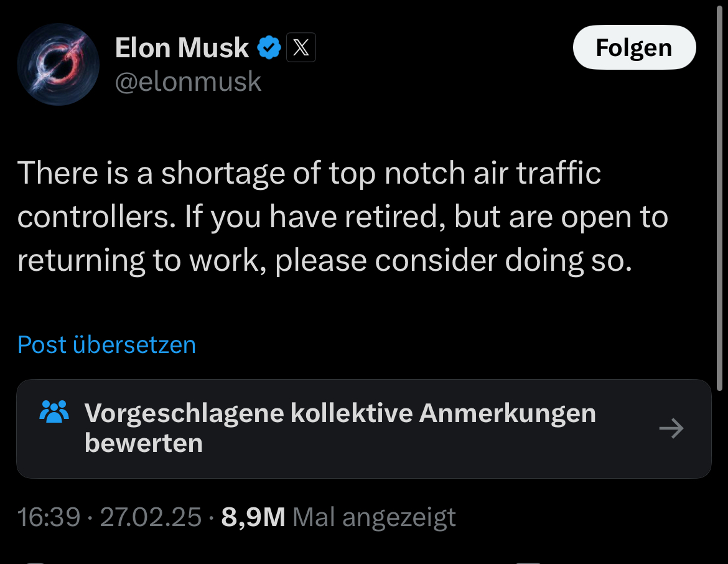Click the tweet line starting "controllers. If you"

tap(342, 217)
